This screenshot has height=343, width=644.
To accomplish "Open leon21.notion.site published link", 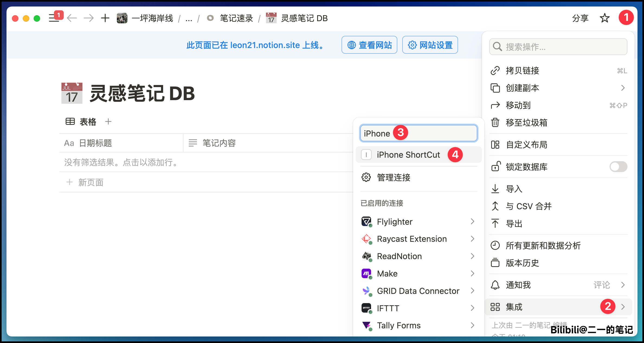I will click(x=265, y=45).
